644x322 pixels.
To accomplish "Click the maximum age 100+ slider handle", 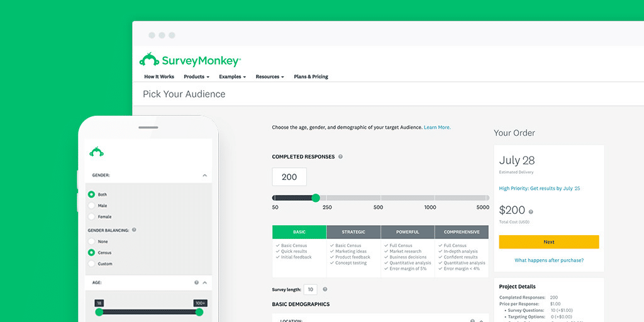I will click(x=199, y=312).
